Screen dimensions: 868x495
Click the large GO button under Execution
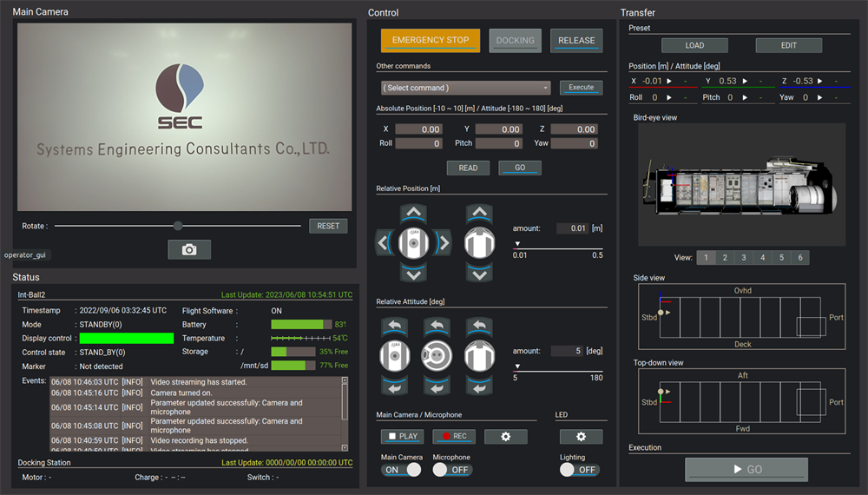[x=746, y=470]
